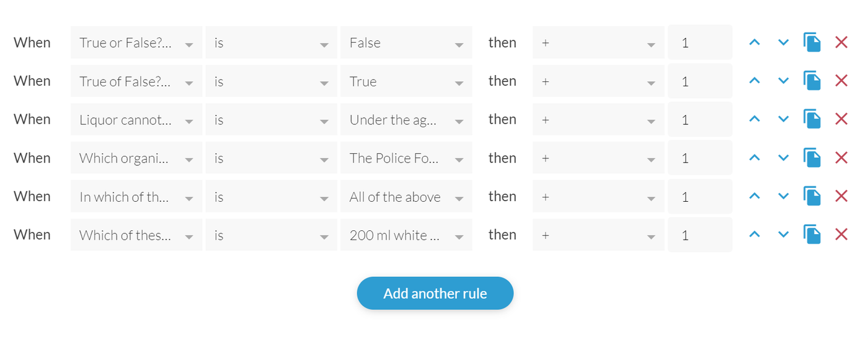Click score value field of 'In which of th...' rule
This screenshot has width=868, height=339.
pyautogui.click(x=700, y=196)
